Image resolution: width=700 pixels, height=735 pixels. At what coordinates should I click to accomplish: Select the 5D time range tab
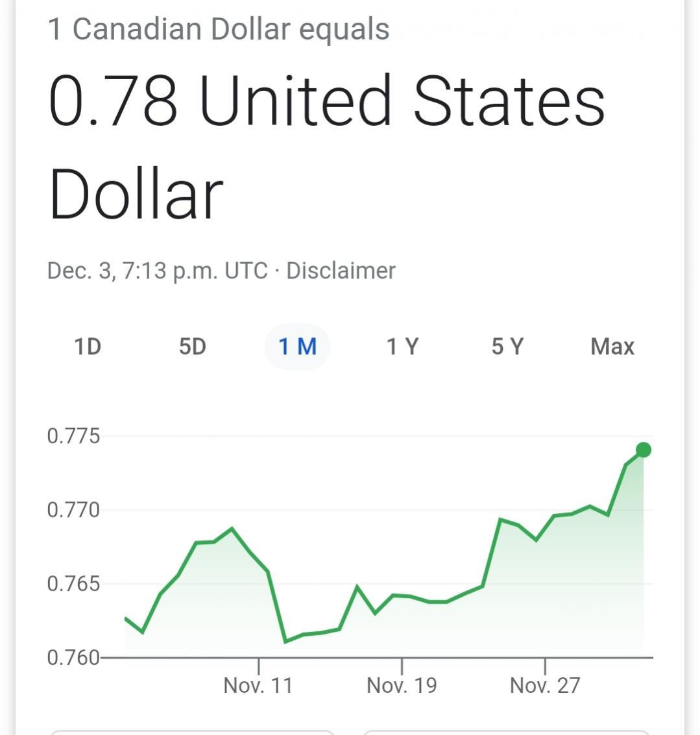(x=193, y=346)
